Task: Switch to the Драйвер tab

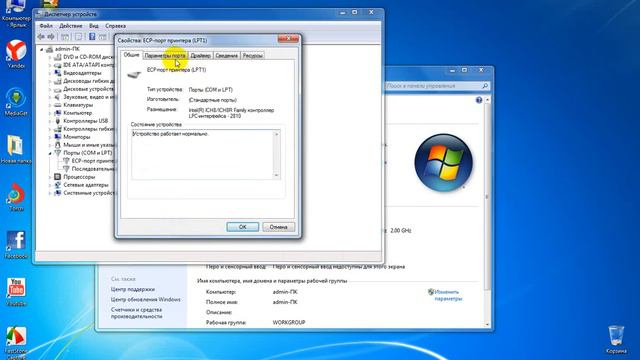Action: (200, 56)
